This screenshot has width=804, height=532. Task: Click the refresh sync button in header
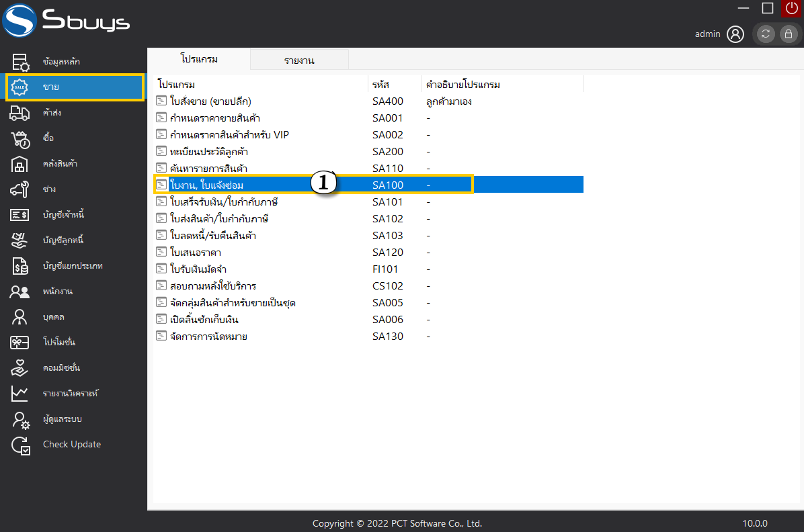pos(766,34)
